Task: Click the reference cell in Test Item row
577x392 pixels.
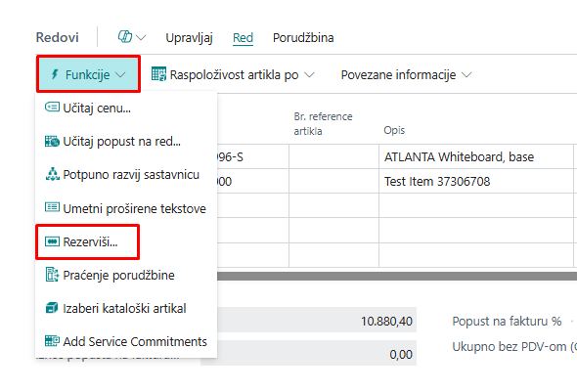Action: pos(333,181)
